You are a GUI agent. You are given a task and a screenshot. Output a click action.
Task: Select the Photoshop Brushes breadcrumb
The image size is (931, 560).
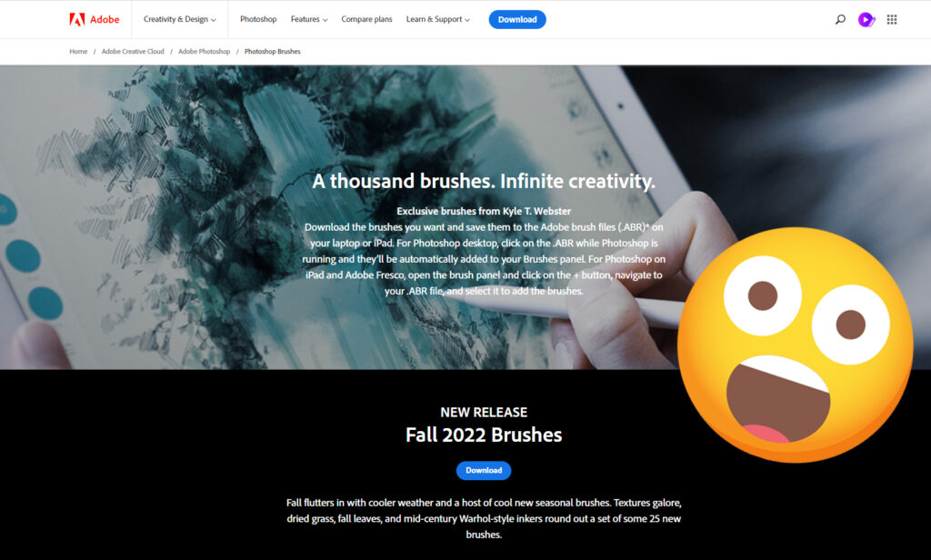(273, 52)
